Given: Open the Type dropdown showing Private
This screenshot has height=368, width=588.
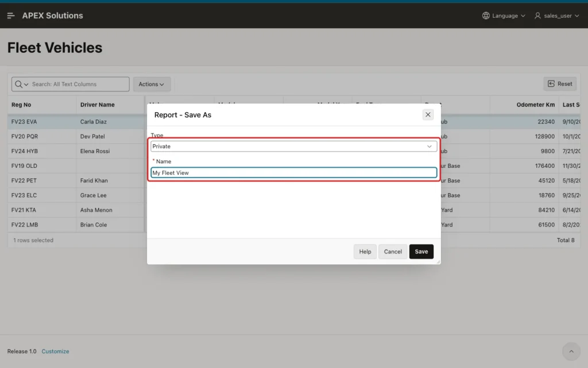Looking at the screenshot, I should [x=293, y=147].
